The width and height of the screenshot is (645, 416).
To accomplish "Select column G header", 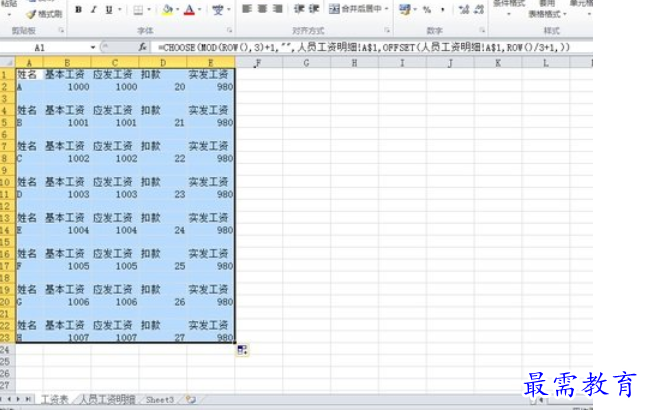I will coord(306,63).
